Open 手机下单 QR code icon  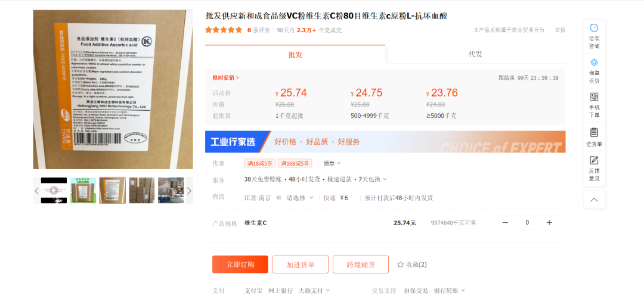[x=594, y=97]
